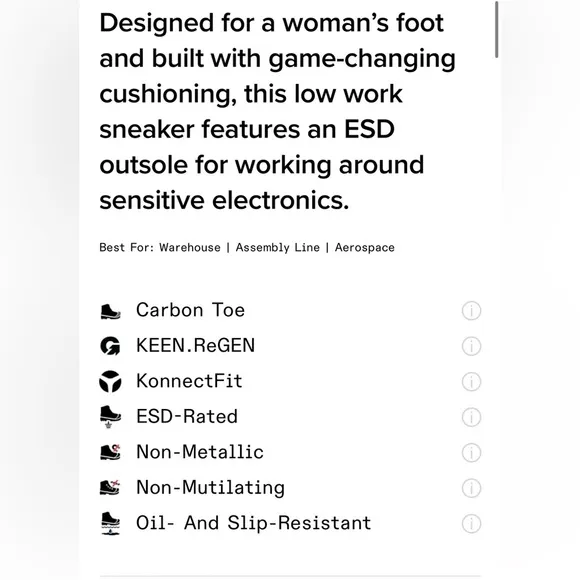The height and width of the screenshot is (580, 580).
Task: Click the Oil- And Slip-Resistant boot icon
Action: pos(110,523)
